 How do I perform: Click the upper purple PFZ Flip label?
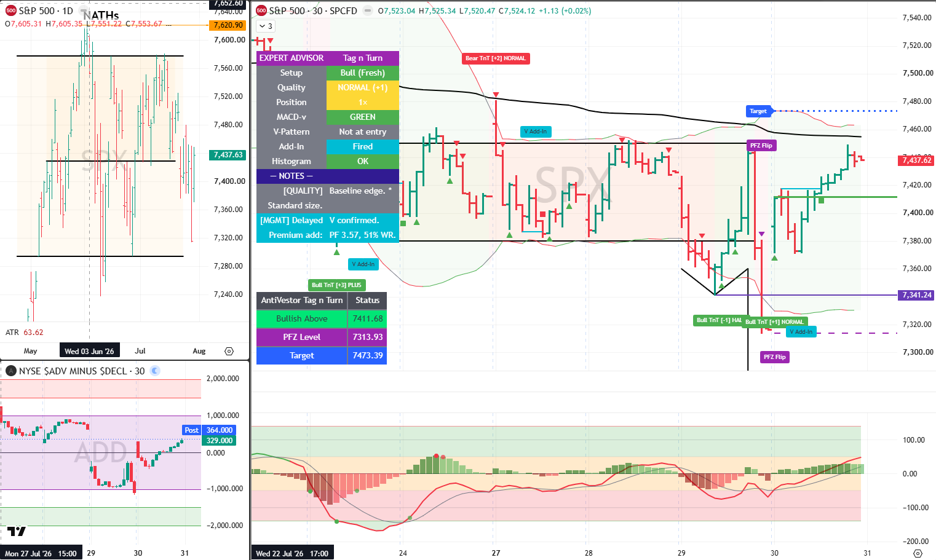coord(761,146)
